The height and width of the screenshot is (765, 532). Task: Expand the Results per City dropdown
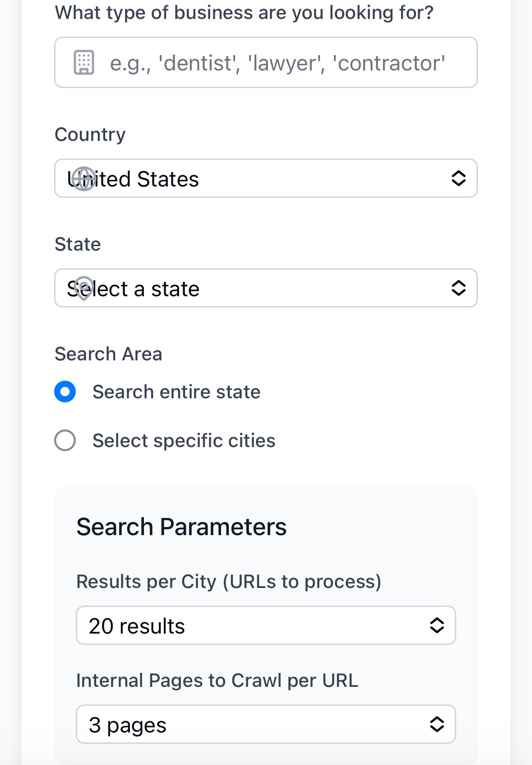point(266,625)
